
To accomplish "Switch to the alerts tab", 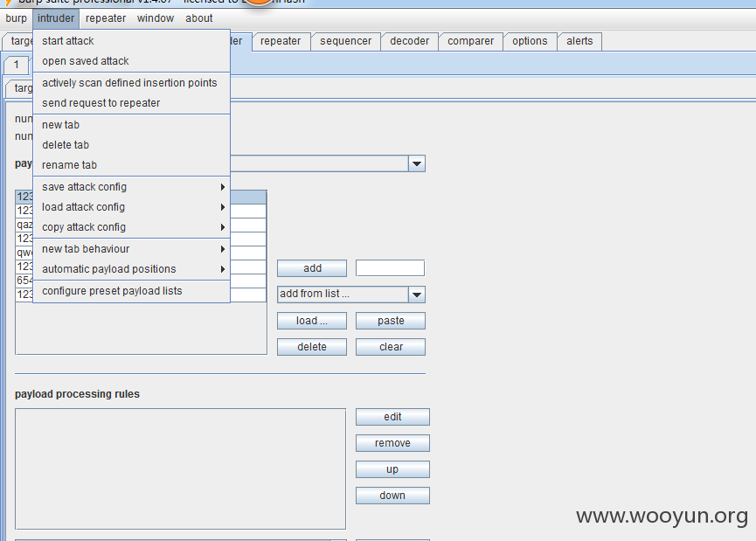I will click(x=579, y=41).
